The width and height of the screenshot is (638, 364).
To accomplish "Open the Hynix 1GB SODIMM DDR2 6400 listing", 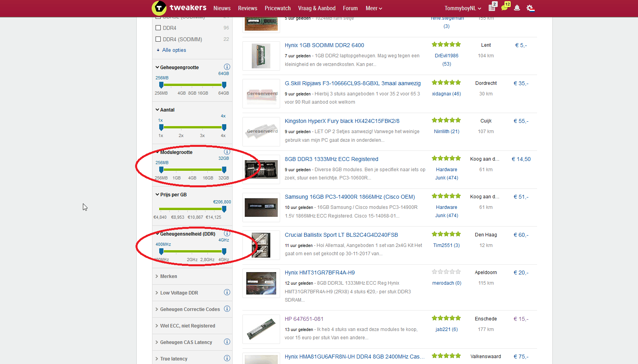I will [x=324, y=45].
